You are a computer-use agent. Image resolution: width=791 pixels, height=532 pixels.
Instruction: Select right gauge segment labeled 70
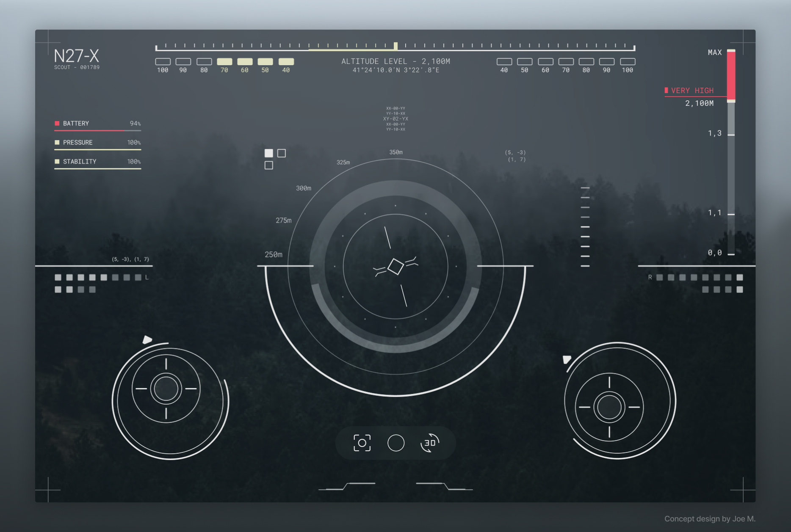click(566, 62)
